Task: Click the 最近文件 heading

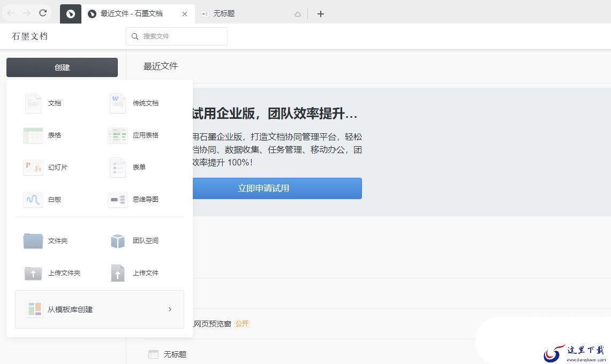Action: point(161,66)
